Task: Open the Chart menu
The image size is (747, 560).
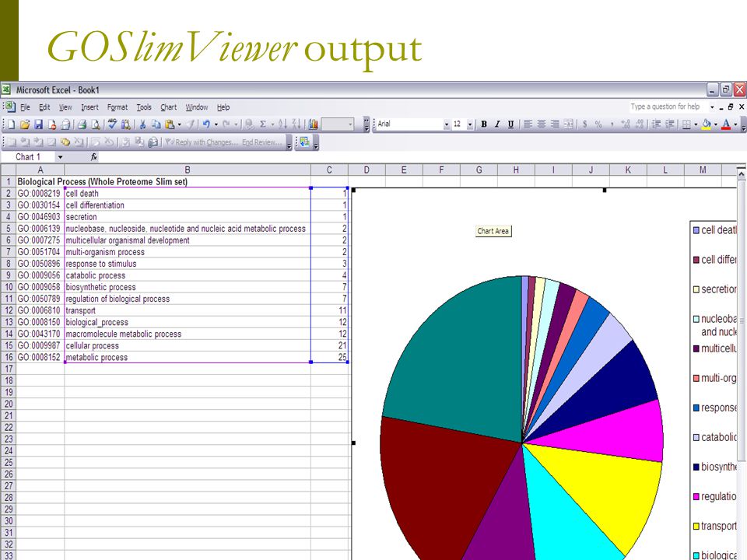Action: (x=168, y=107)
